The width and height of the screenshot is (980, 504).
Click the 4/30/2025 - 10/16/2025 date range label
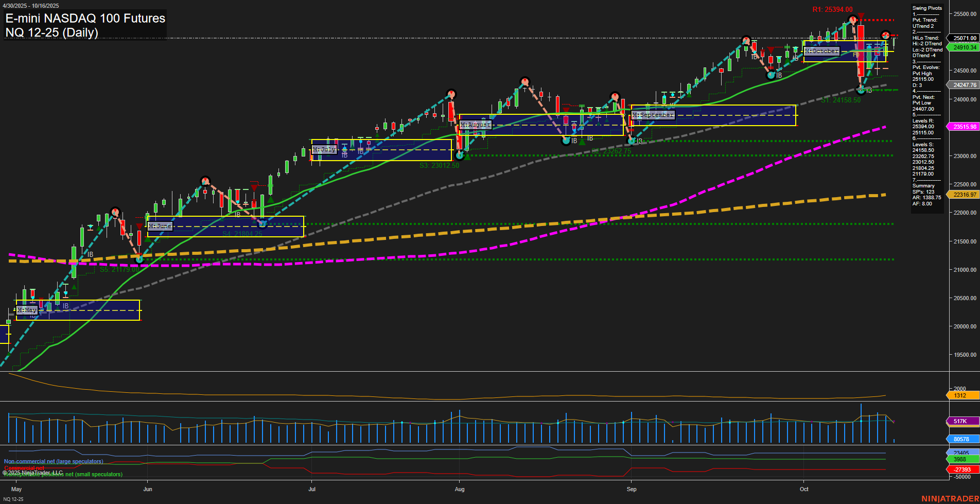pos(32,5)
